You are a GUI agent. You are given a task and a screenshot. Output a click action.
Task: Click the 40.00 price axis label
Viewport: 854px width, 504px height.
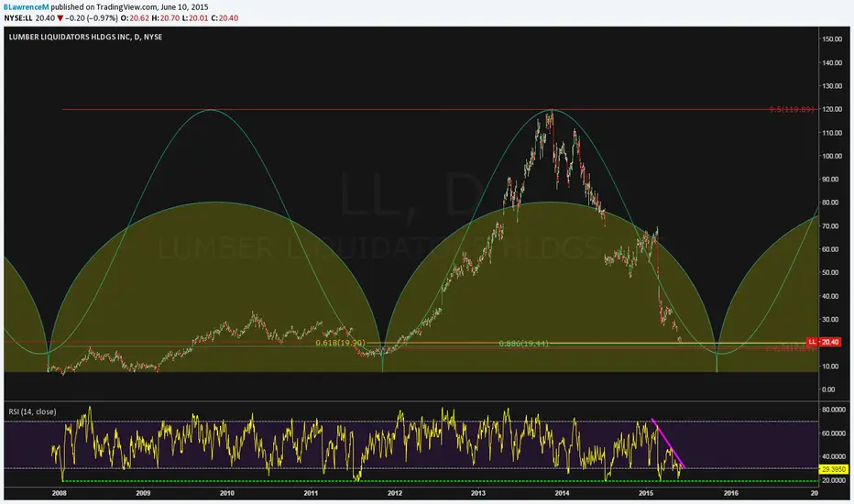point(831,296)
